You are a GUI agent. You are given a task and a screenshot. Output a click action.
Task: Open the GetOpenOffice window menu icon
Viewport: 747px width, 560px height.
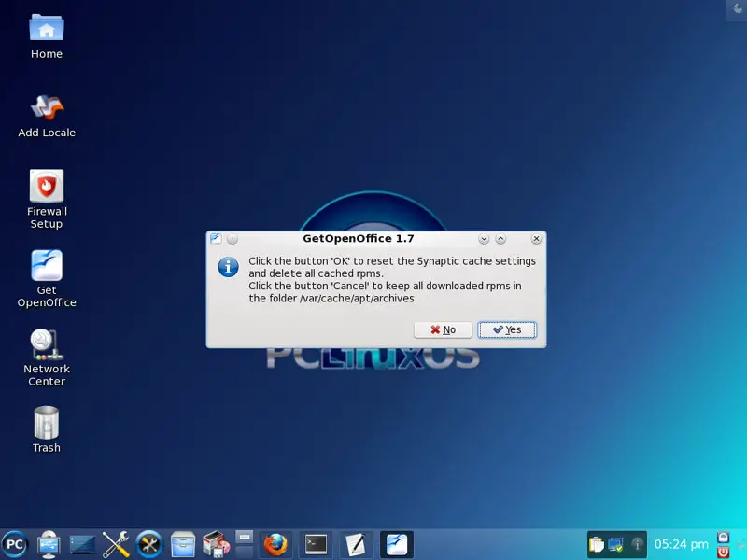coord(217,239)
